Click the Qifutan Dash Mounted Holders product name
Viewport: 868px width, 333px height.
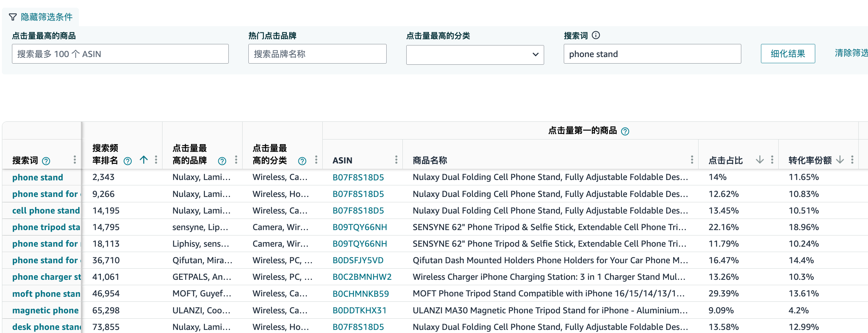click(x=550, y=260)
